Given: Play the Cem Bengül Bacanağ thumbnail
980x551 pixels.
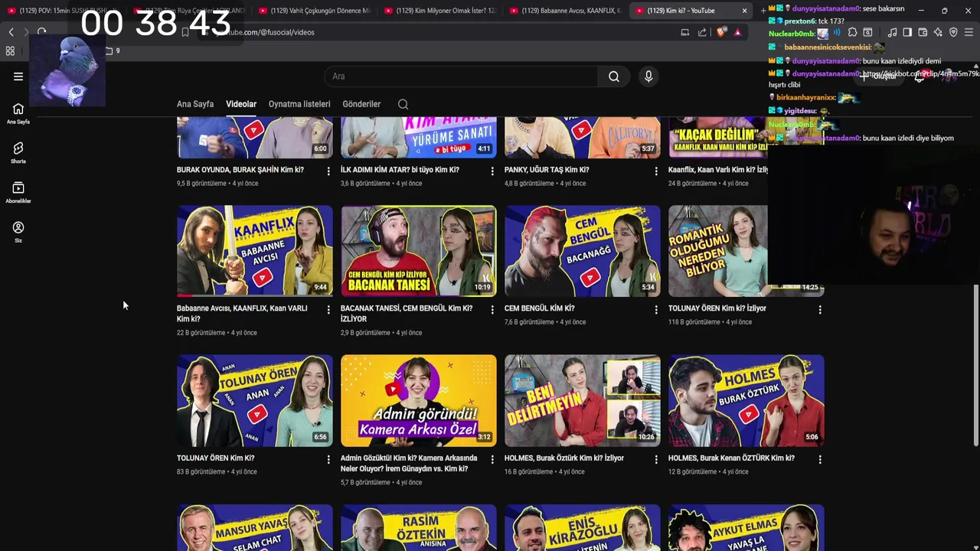Looking at the screenshot, I should [583, 251].
